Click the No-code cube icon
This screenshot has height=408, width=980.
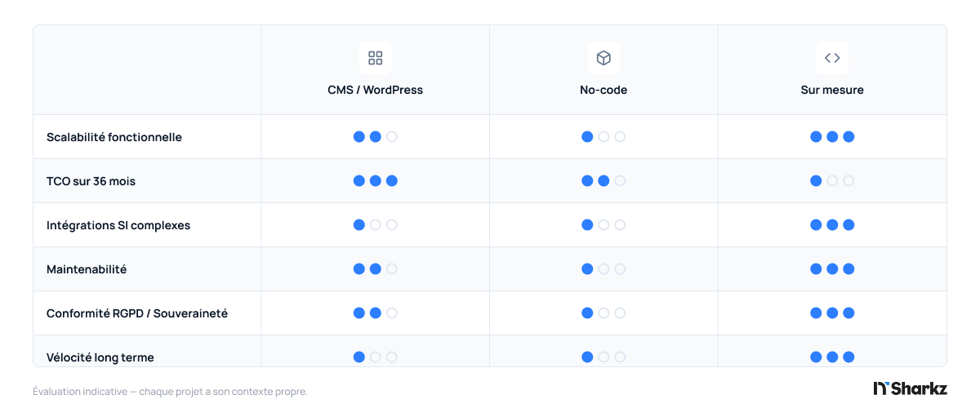click(604, 58)
